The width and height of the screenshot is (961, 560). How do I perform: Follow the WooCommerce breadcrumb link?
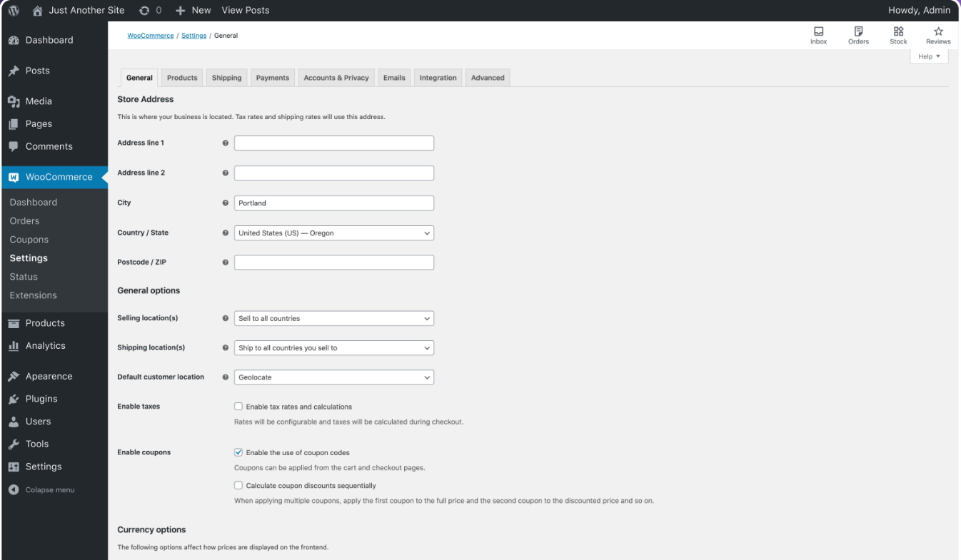tap(150, 34)
